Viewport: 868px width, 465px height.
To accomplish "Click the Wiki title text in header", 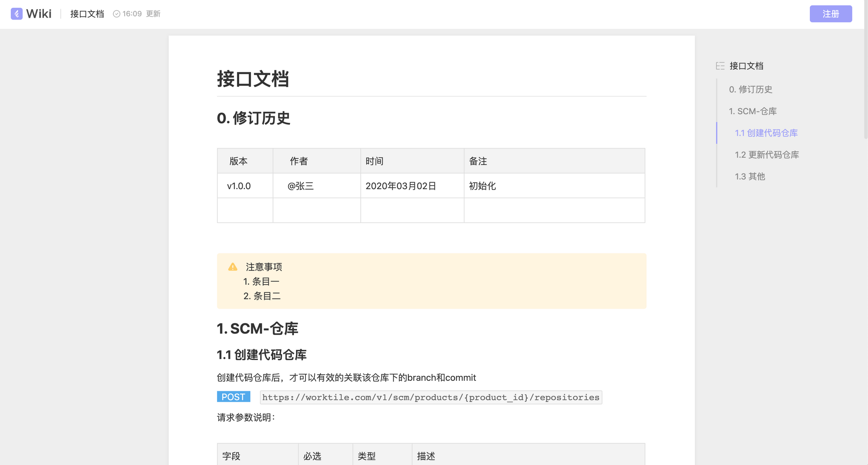I will point(39,14).
